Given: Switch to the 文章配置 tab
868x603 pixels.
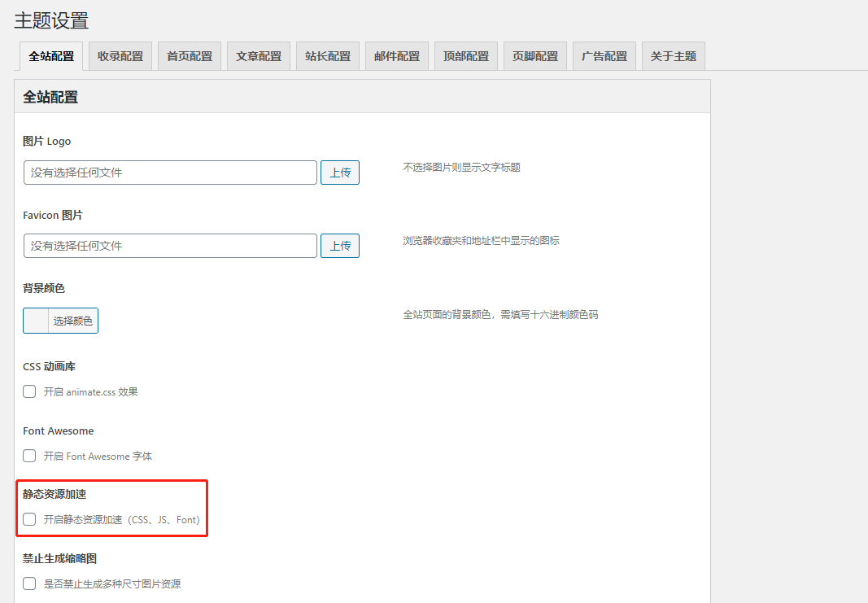Looking at the screenshot, I should pyautogui.click(x=258, y=55).
